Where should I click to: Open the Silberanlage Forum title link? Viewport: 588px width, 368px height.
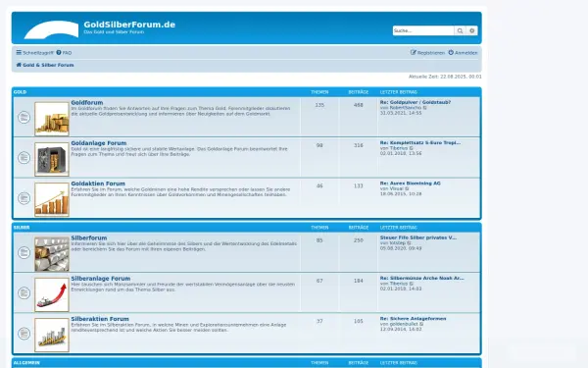101,279
